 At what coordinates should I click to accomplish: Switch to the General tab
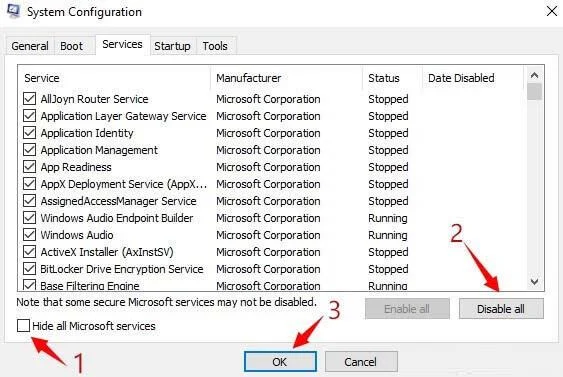pos(30,46)
